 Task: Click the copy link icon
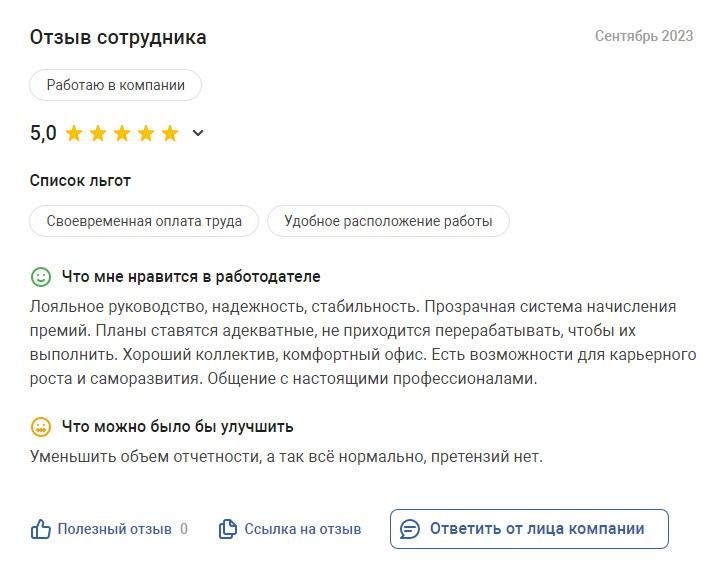pyautogui.click(x=228, y=529)
